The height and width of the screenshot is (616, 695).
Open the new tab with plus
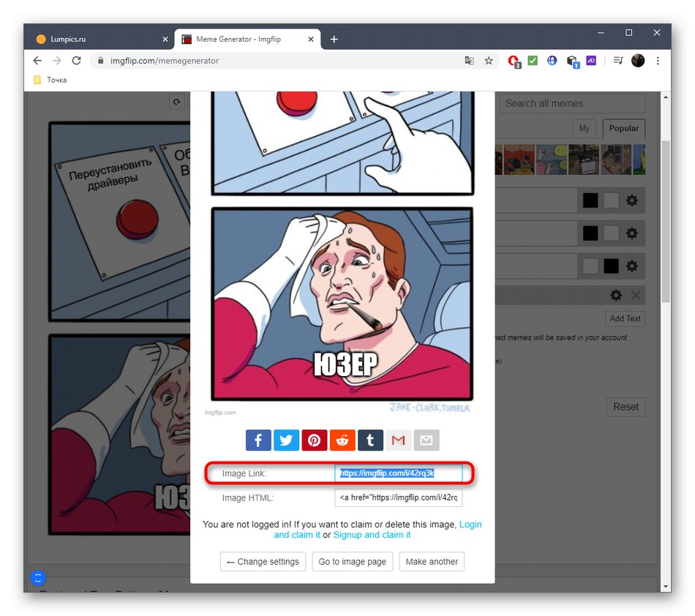click(334, 40)
